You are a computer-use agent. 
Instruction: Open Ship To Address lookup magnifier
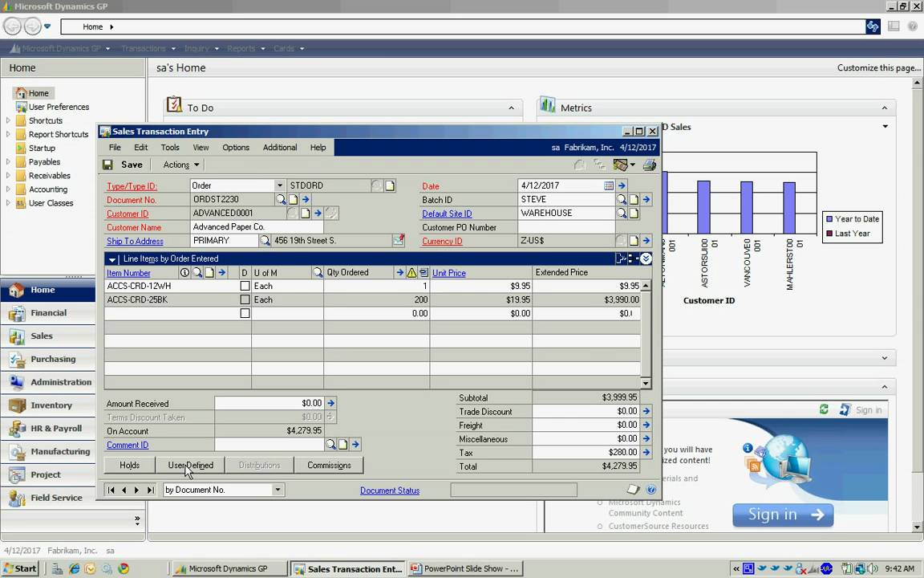265,241
